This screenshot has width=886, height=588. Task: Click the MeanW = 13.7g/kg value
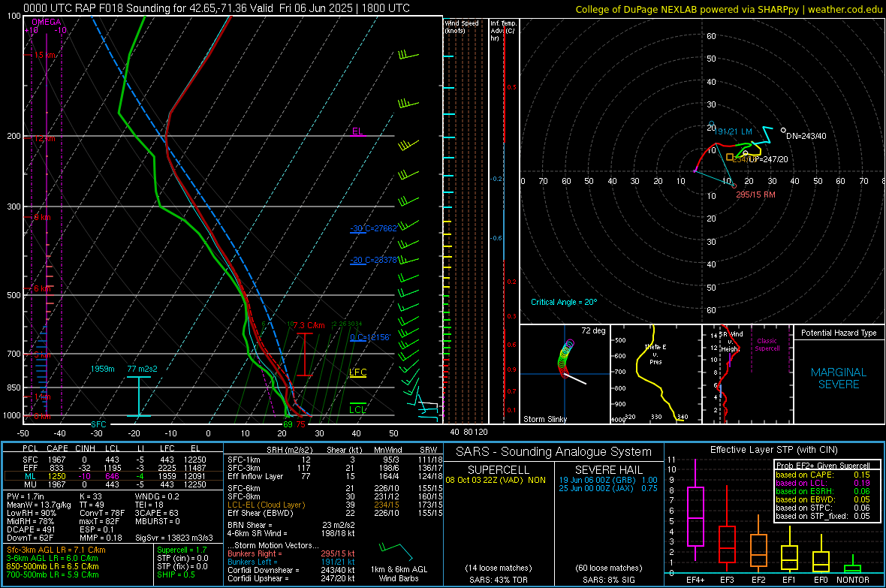(x=38, y=505)
